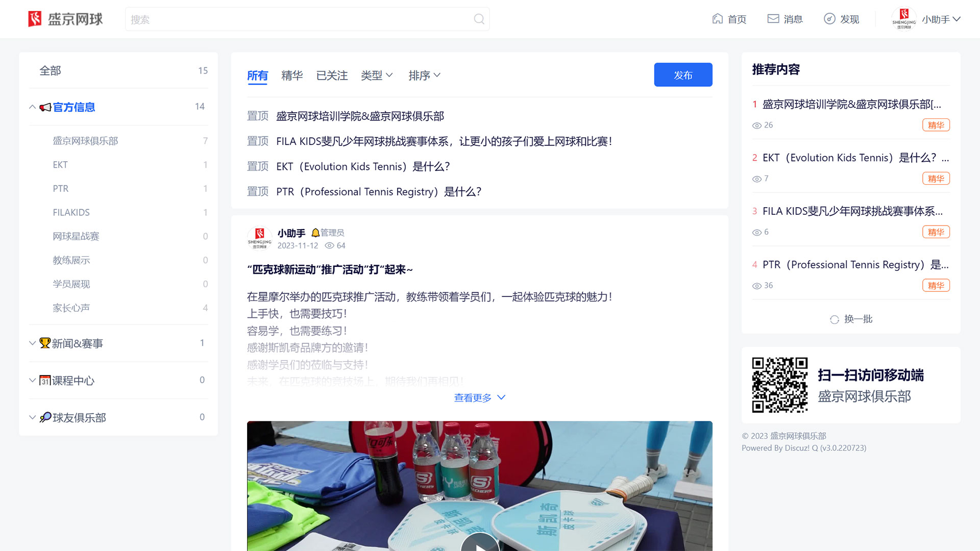Click the eye view-count icon on post
980x551 pixels.
pyautogui.click(x=330, y=245)
